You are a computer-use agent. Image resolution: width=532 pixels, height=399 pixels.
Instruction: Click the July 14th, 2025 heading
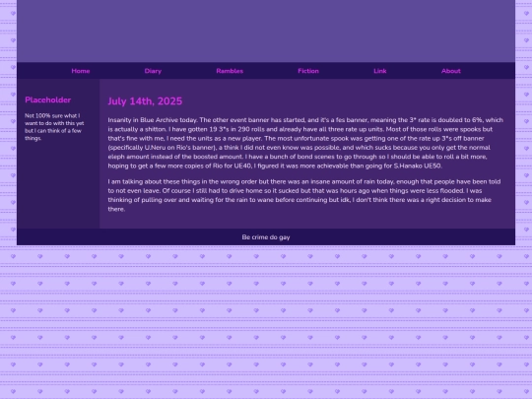(145, 101)
